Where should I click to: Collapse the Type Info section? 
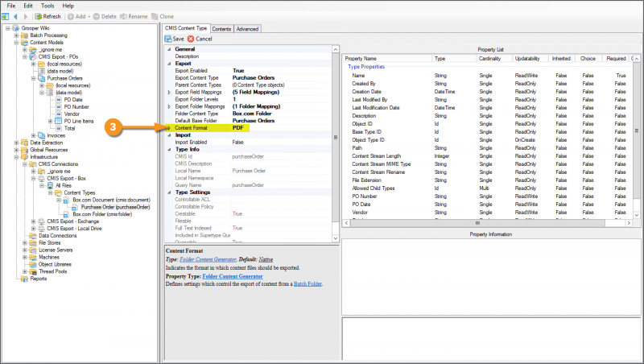(x=169, y=149)
